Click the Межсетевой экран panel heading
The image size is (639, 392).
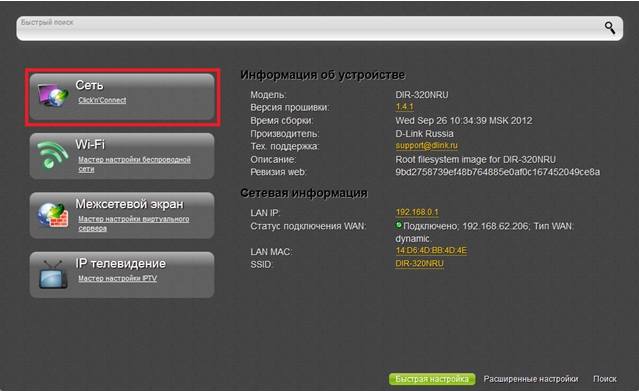coord(130,204)
